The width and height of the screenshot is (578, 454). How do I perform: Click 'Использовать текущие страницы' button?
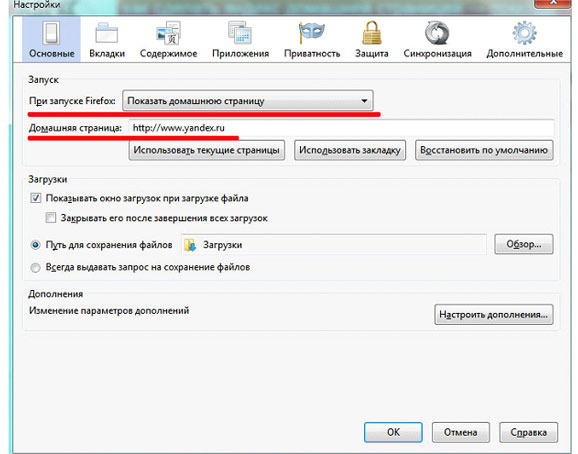tap(207, 150)
